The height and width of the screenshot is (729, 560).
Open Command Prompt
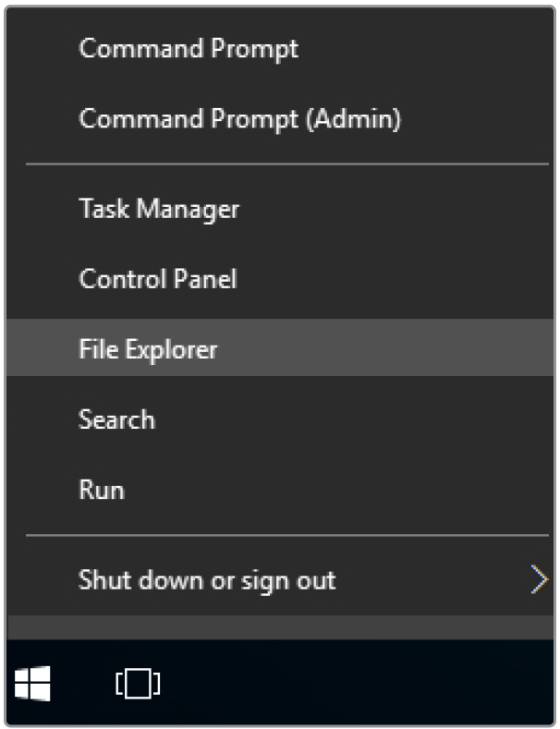coord(189,49)
